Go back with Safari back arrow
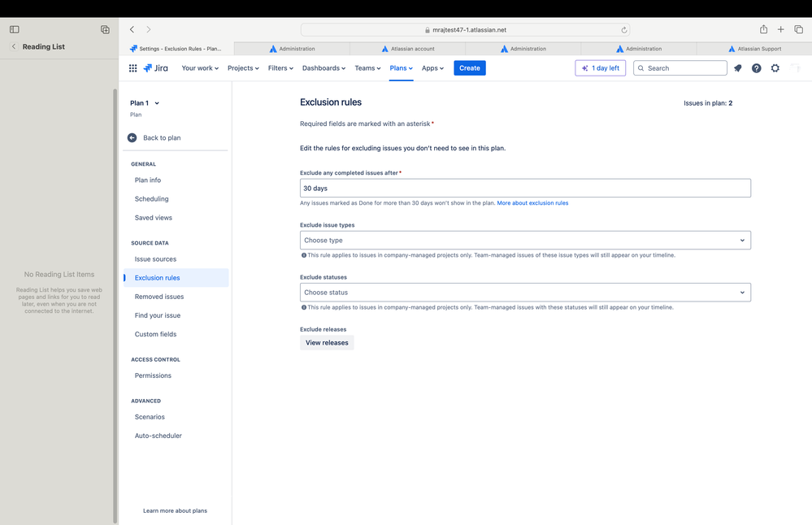Screen dimensions: 812x525 click(x=132, y=29)
